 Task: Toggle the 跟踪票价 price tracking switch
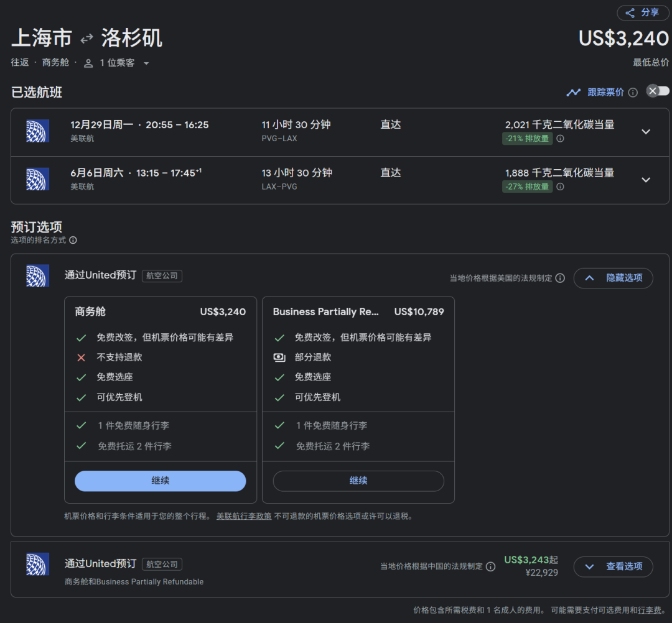(x=658, y=91)
